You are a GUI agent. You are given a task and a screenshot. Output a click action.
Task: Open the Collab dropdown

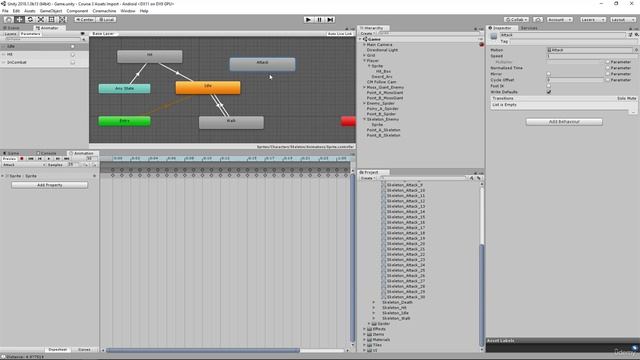(516, 20)
